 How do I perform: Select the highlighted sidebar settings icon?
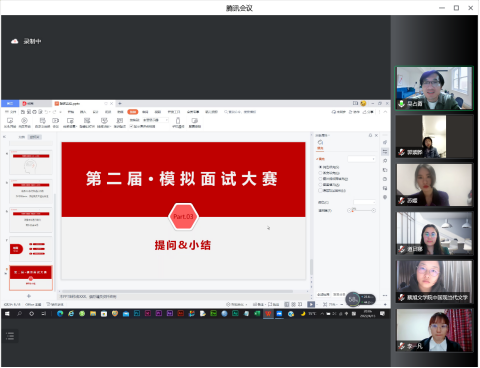[385, 152]
